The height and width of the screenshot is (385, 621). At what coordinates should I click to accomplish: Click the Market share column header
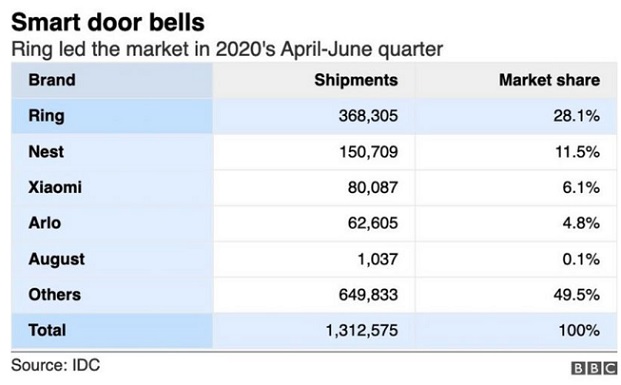[549, 80]
